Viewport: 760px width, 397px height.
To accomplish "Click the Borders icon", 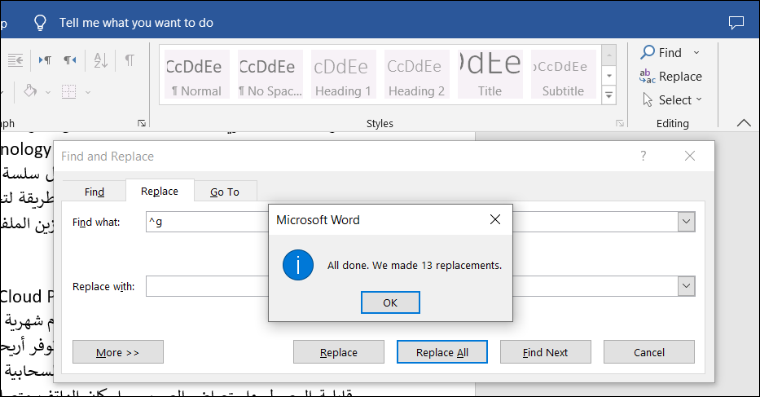I will (69, 91).
